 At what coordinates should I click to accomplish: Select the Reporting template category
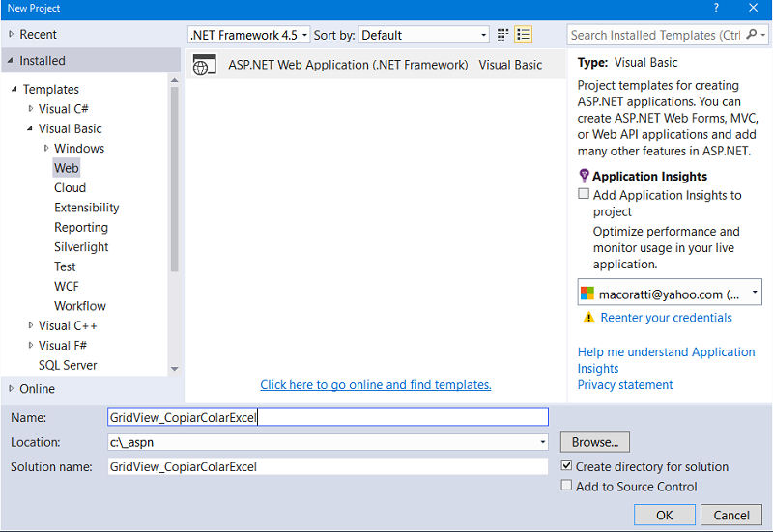(81, 227)
